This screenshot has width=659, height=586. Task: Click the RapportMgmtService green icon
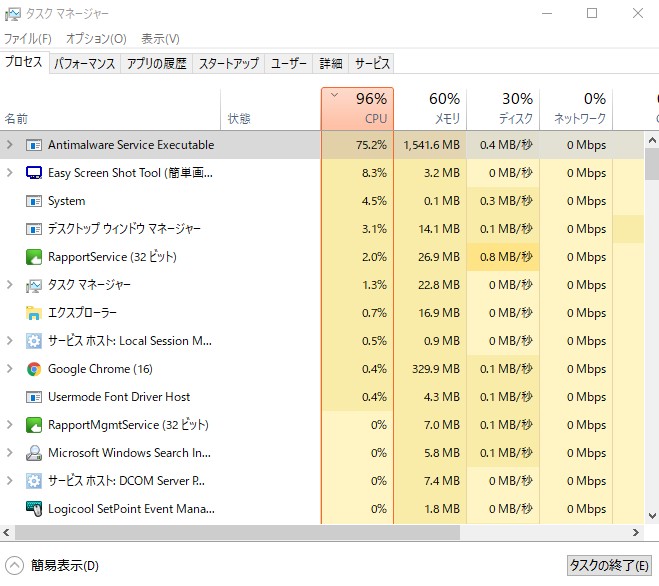(34, 425)
